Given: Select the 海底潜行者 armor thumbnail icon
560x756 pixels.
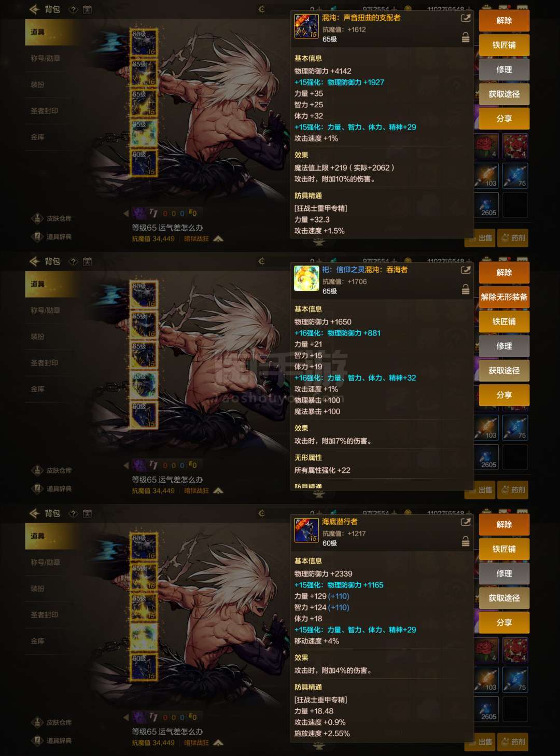Looking at the screenshot, I should [306, 530].
